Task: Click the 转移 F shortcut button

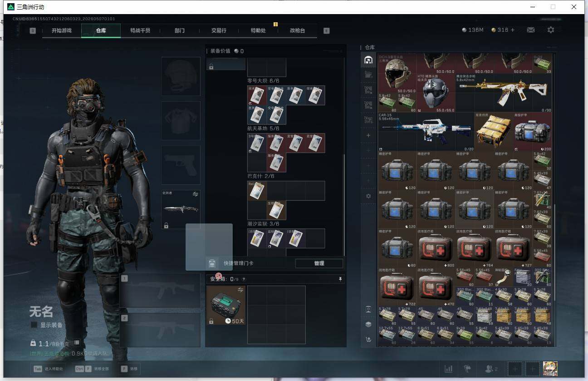Action: pyautogui.click(x=130, y=369)
